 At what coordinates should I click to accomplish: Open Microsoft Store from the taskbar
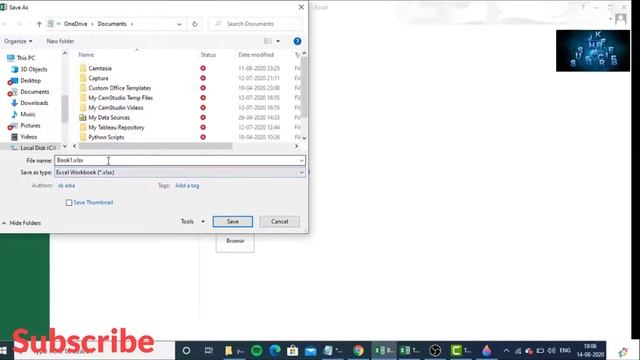[x=293, y=351]
